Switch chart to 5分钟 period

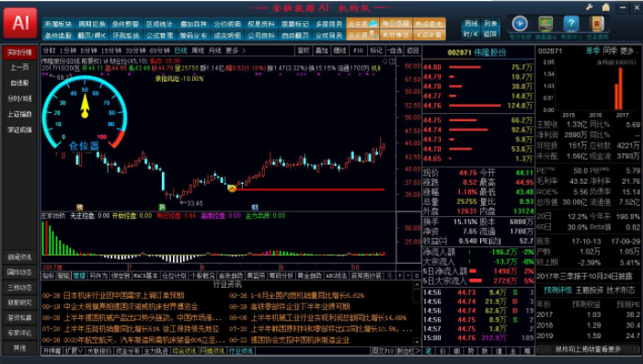pyautogui.click(x=88, y=51)
